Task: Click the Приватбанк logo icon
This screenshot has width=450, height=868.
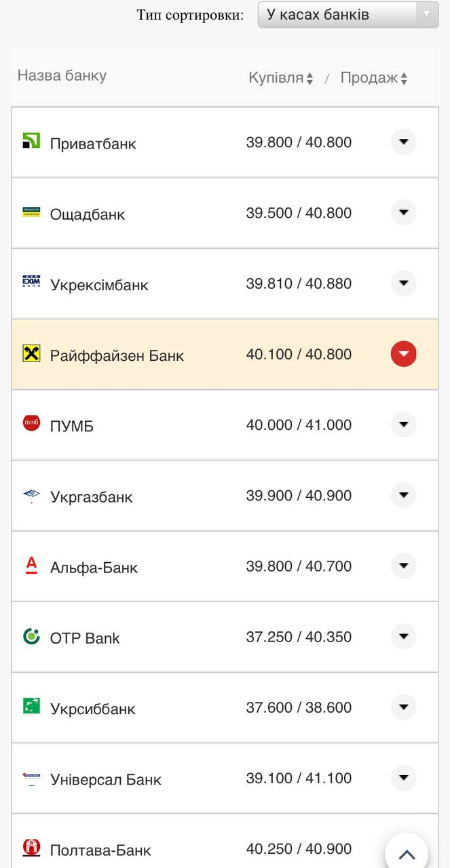Action: pos(31,141)
